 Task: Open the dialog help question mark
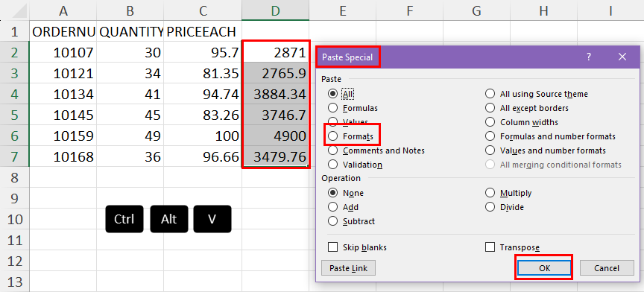589,57
